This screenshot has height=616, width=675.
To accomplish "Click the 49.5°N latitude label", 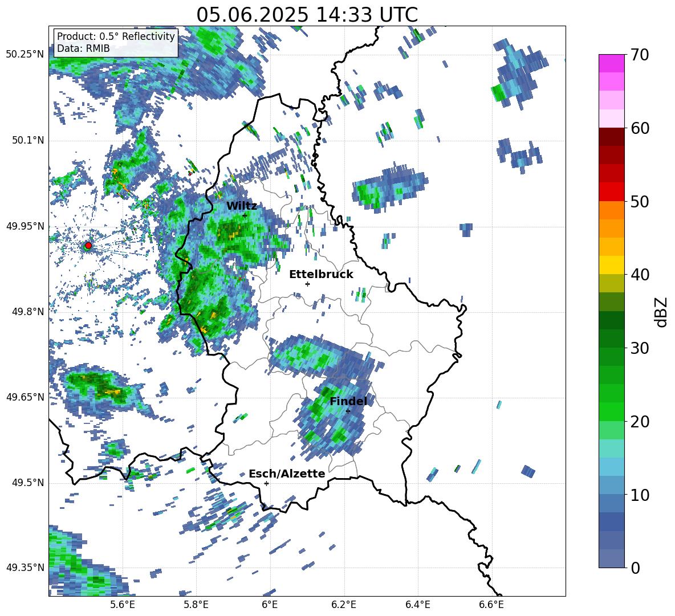I will point(27,482).
